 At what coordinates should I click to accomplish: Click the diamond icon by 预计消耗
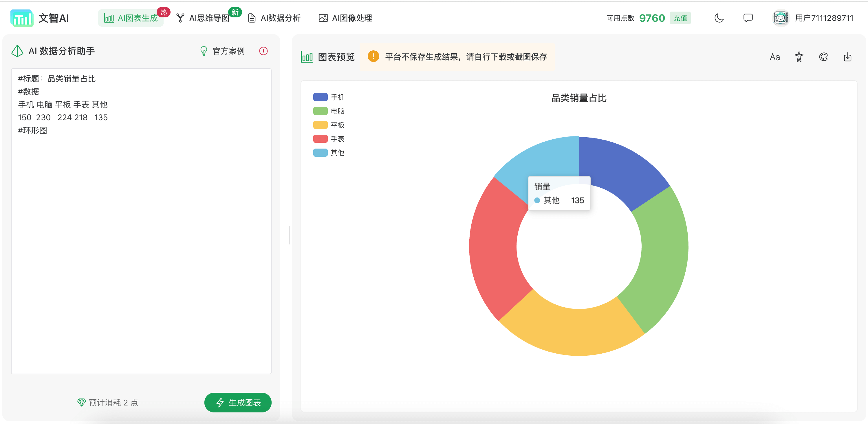coord(81,403)
